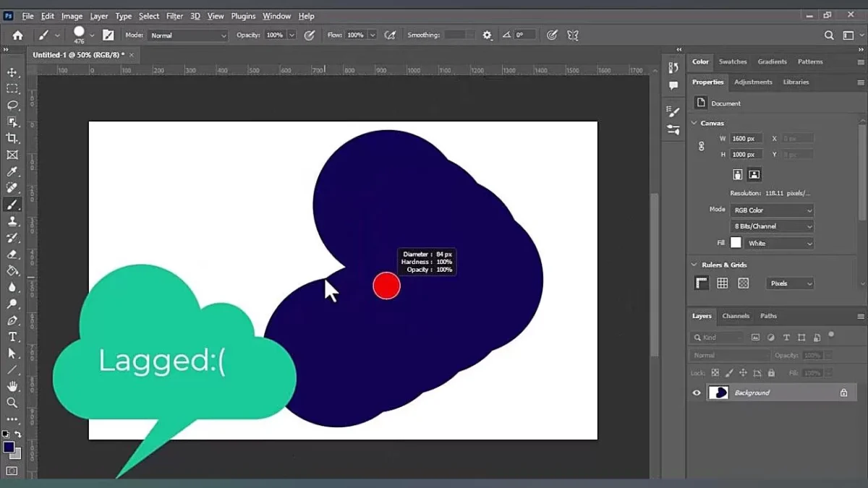Toggle the grid display button

[722, 283]
